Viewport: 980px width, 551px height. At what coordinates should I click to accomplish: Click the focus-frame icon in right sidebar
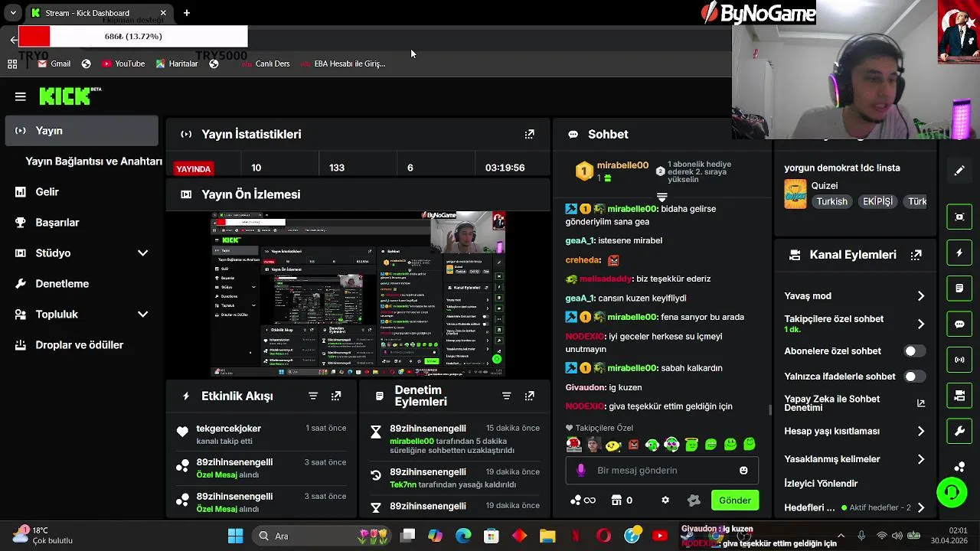click(959, 217)
